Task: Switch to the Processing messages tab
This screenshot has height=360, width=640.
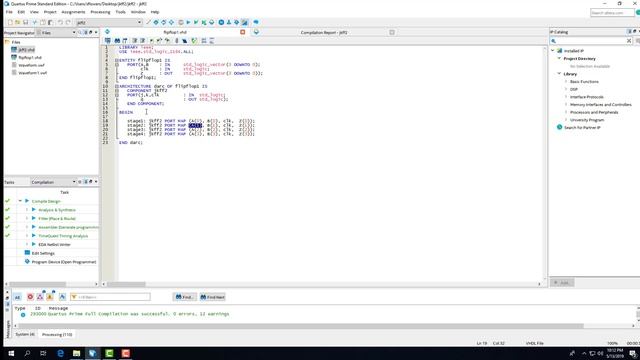Action: (57, 334)
